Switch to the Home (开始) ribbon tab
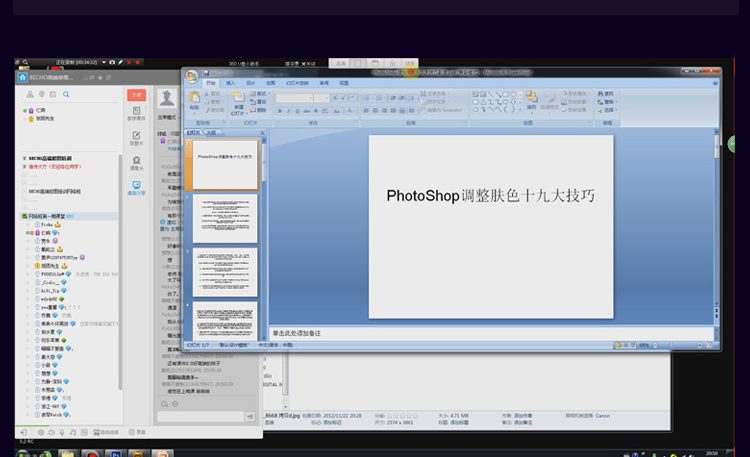This screenshot has height=457, width=750. [211, 83]
